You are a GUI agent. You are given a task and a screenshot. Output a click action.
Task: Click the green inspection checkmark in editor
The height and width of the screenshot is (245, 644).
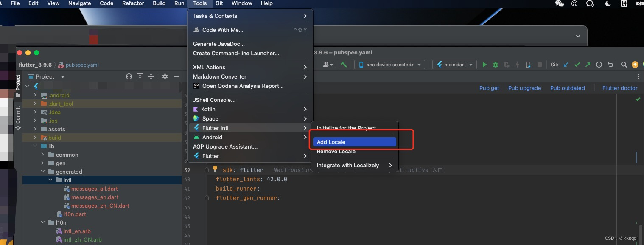(x=638, y=99)
